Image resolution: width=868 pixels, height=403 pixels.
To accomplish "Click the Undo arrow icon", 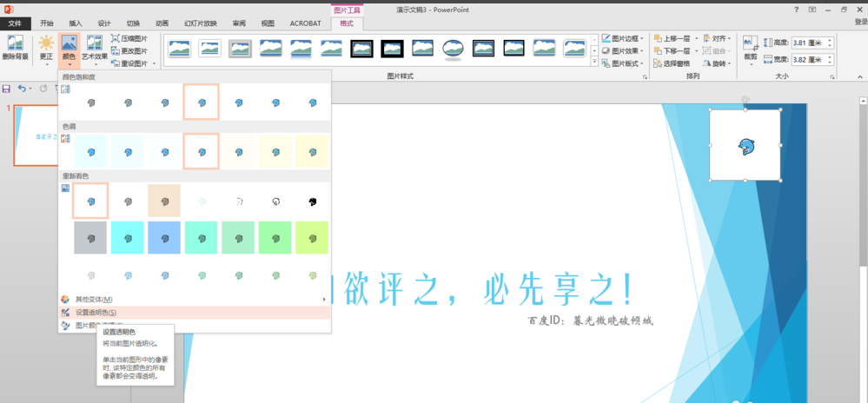I will point(22,89).
